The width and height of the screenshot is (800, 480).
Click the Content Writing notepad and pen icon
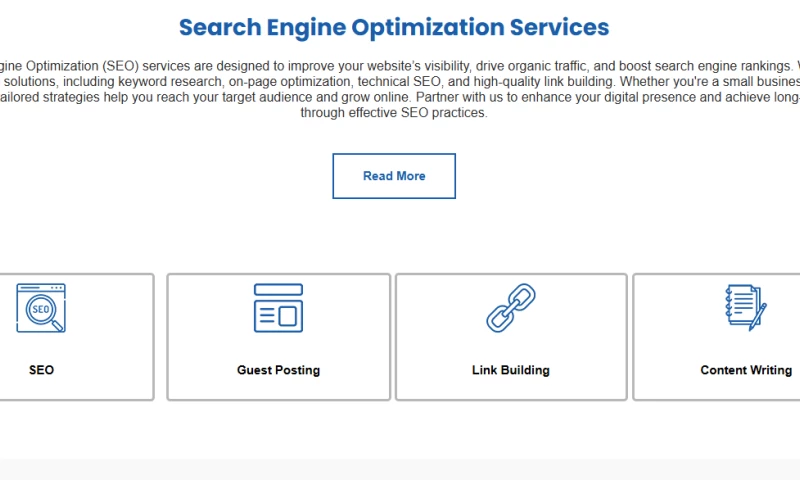point(745,308)
